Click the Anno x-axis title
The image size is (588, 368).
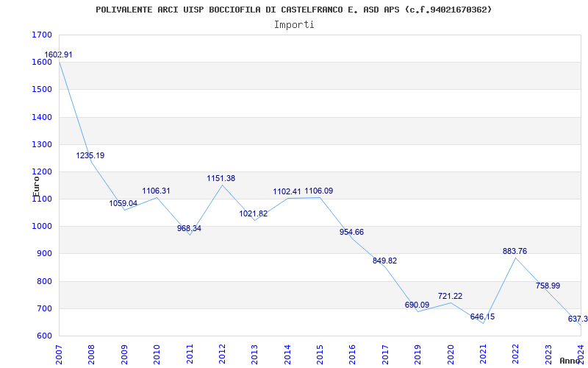(570, 361)
